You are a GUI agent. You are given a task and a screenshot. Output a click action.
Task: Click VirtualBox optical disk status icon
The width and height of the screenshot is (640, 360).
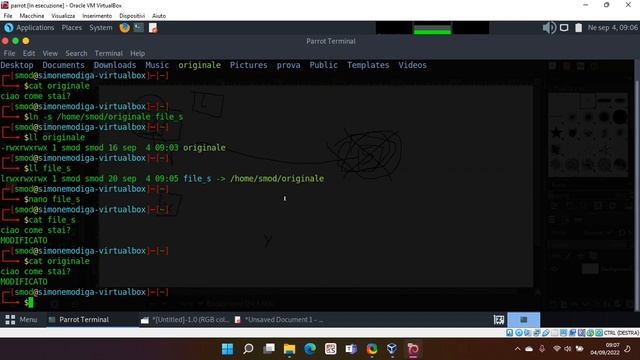click(x=519, y=333)
